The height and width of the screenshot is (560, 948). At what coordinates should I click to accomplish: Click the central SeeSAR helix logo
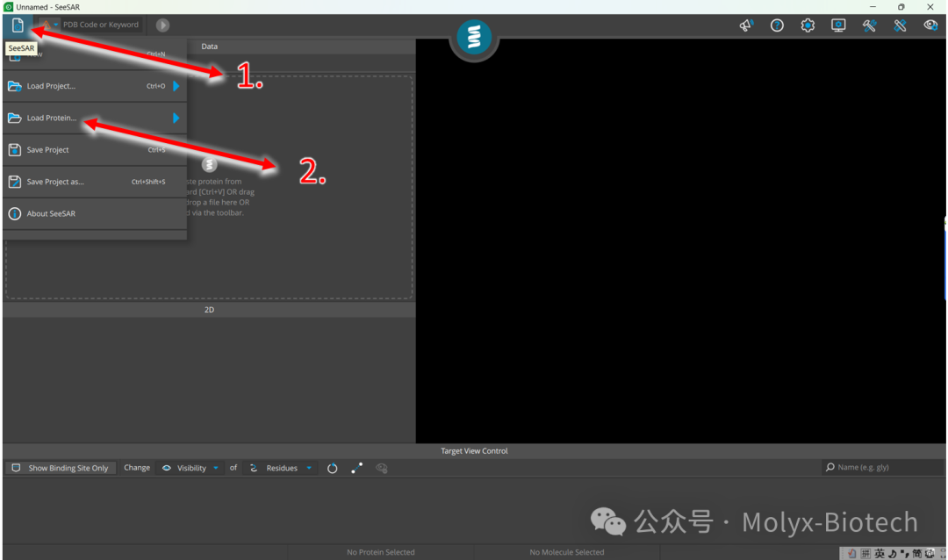pos(474,37)
